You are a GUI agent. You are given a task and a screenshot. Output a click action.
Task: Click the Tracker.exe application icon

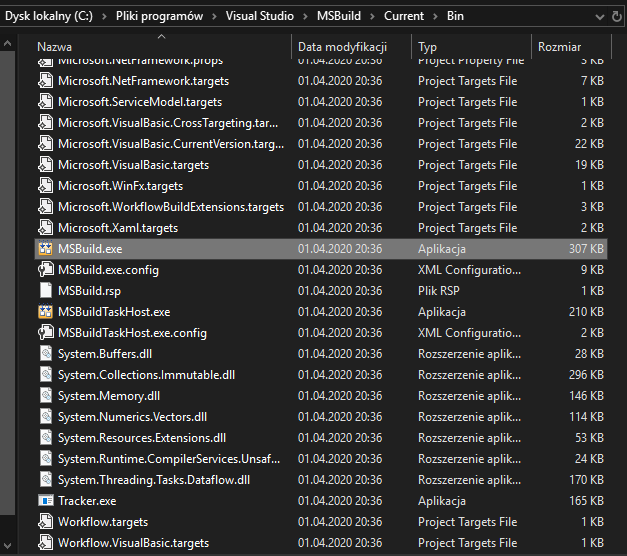pyautogui.click(x=46, y=500)
